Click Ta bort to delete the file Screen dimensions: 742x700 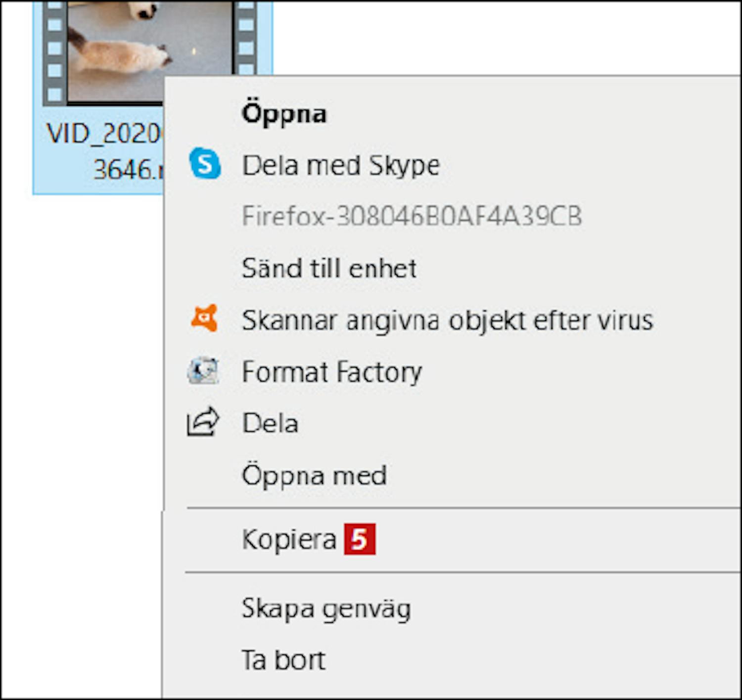click(283, 660)
